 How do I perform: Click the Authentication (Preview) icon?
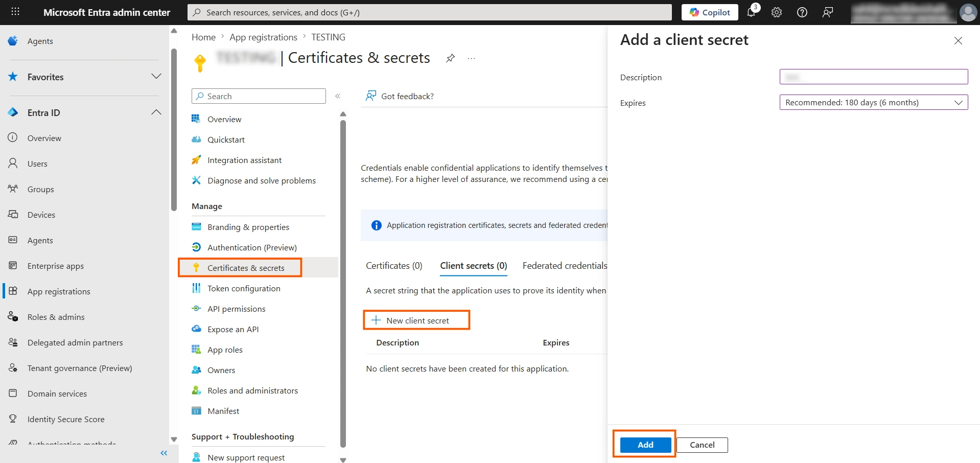click(x=196, y=247)
